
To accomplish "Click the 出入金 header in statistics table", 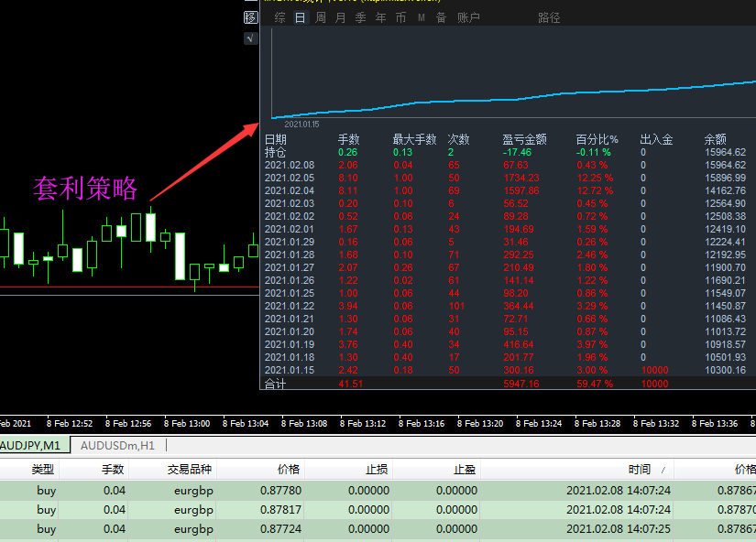I will pyautogui.click(x=656, y=140).
